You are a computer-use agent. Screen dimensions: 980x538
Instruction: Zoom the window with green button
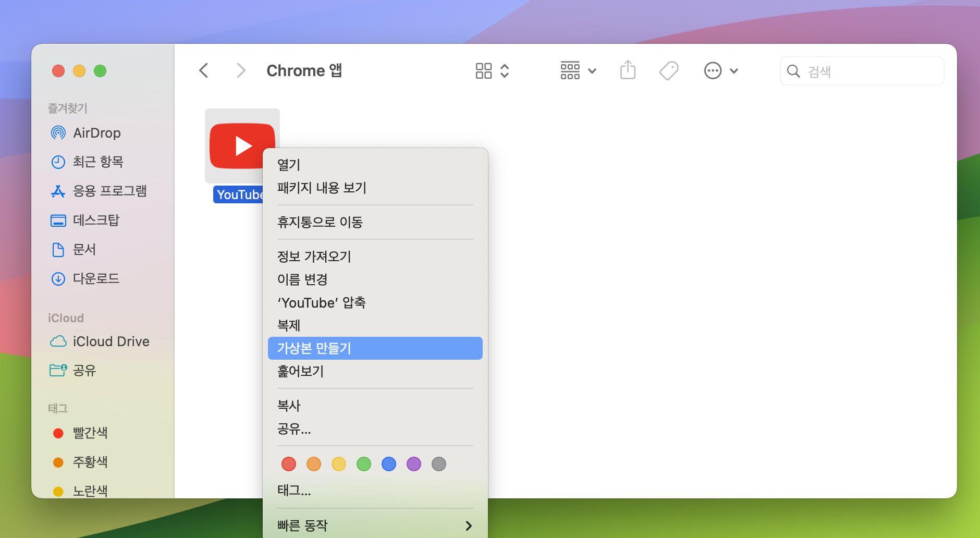[x=100, y=71]
